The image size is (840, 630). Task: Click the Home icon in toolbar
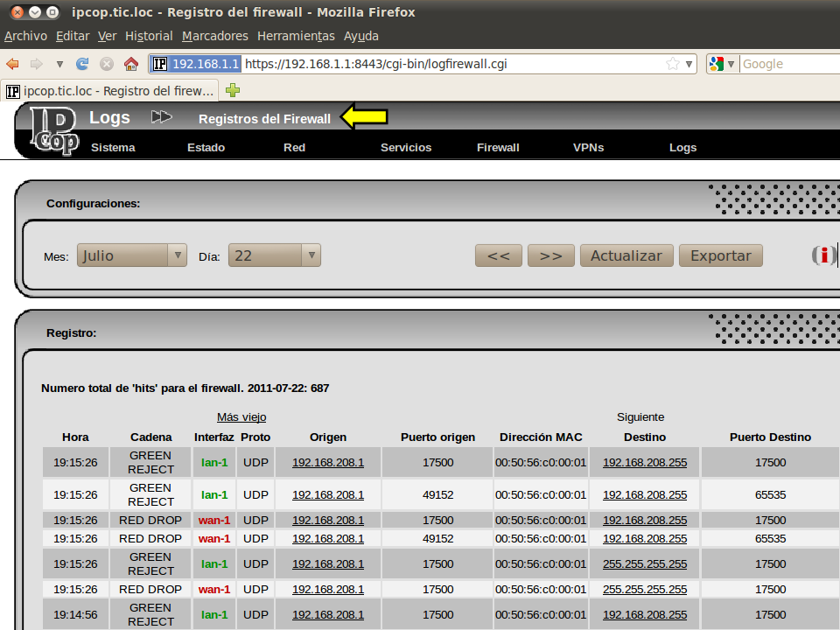pyautogui.click(x=131, y=64)
